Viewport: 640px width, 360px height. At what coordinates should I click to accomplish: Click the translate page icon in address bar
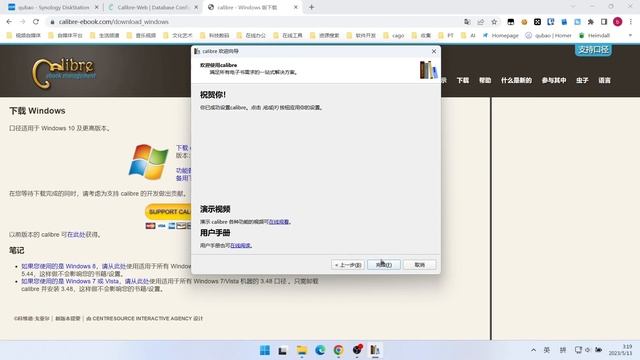(467, 22)
